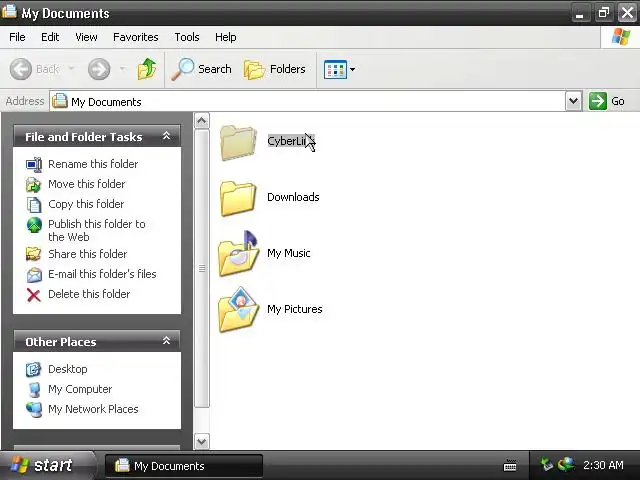Open the Forward history dropdown arrow
Image resolution: width=640 pixels, height=480 pixels.
pyautogui.click(x=122, y=68)
